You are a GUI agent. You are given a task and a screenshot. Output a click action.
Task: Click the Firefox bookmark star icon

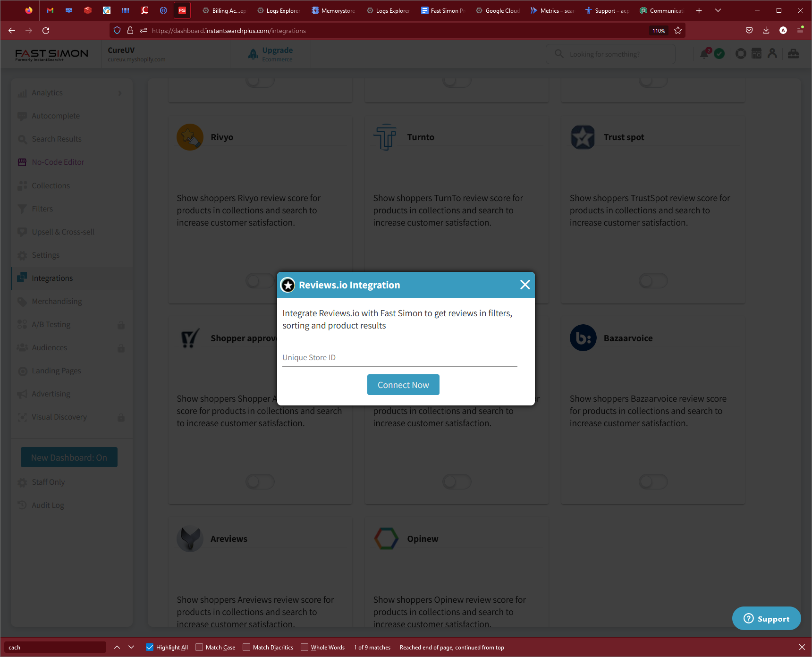[678, 31]
